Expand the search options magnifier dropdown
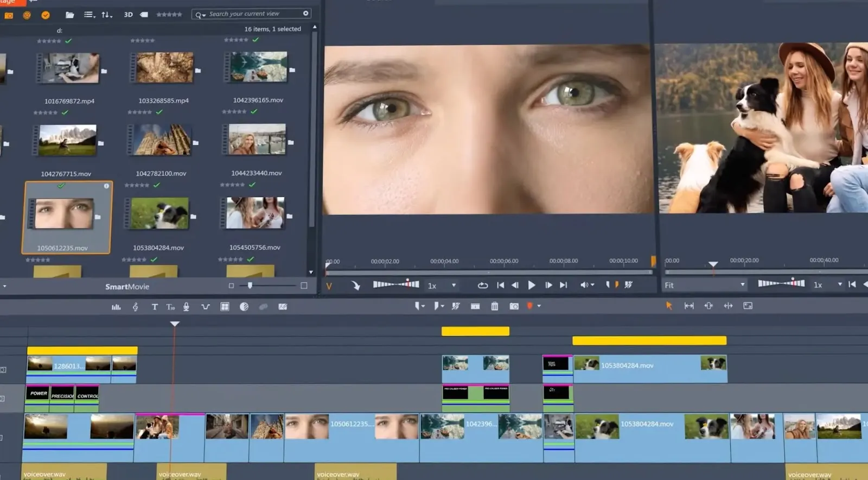Viewport: 868px width, 480px height. [x=200, y=15]
